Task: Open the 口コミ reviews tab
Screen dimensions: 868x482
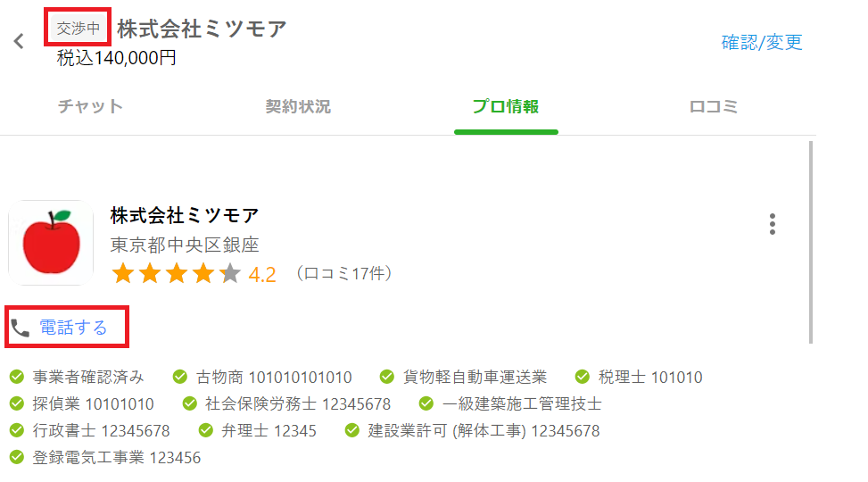Action: click(714, 106)
